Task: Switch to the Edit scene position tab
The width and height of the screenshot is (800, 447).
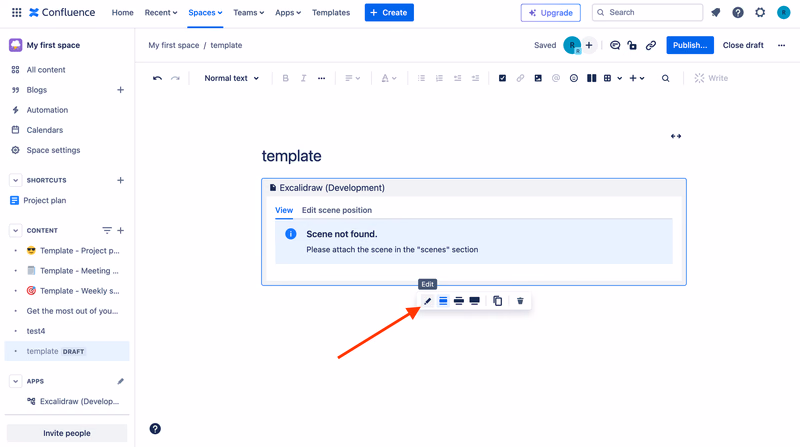Action: 337,210
